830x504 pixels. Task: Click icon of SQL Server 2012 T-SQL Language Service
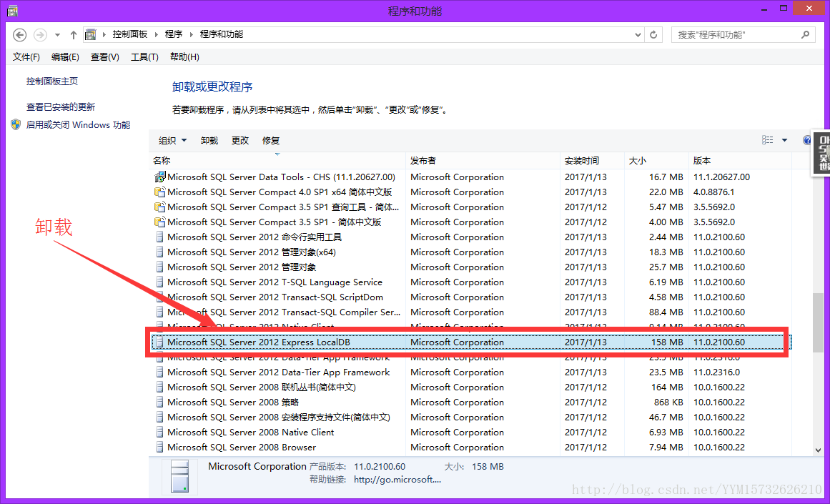click(160, 282)
